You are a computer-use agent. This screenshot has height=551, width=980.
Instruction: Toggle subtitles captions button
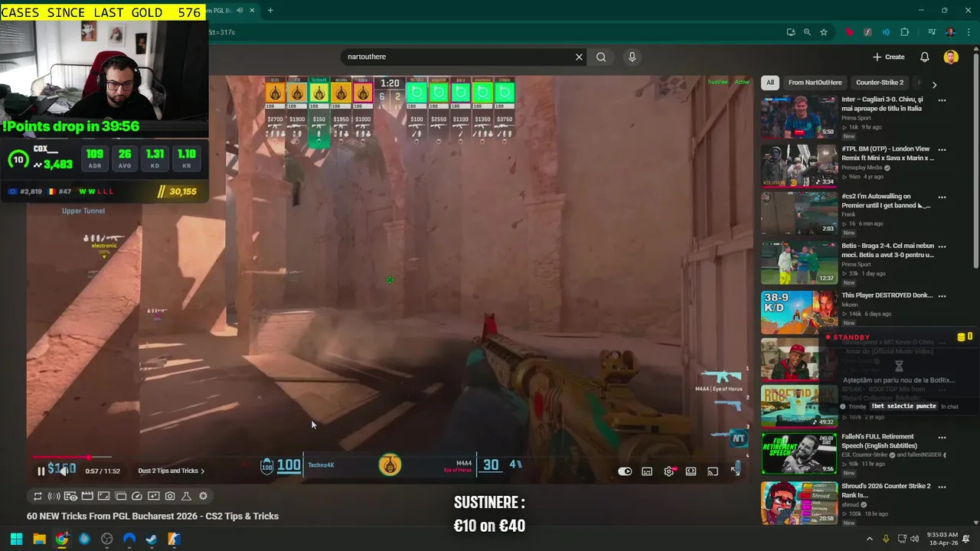pos(647,471)
